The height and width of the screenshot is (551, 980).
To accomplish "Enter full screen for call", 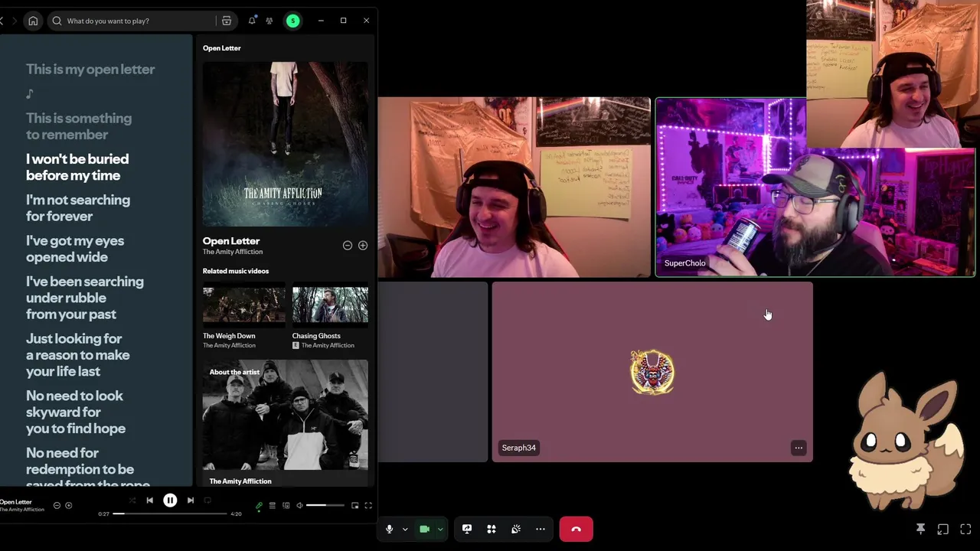I will (x=965, y=529).
